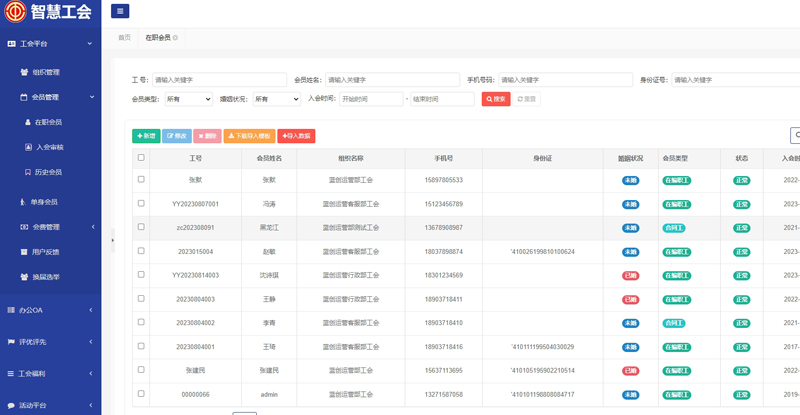Open the 婚姻状况 dropdown
This screenshot has height=415, width=800.
tap(277, 99)
